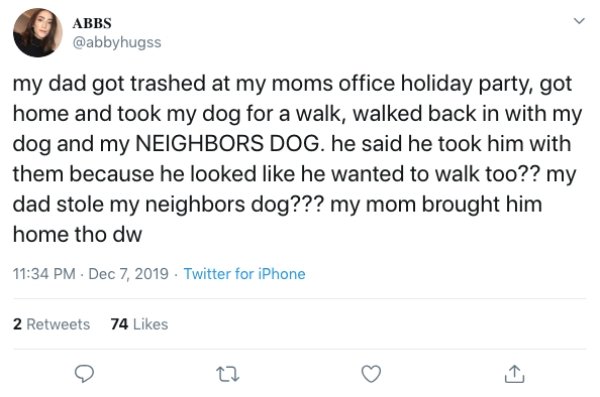Click the likes count number 74

coord(119,324)
